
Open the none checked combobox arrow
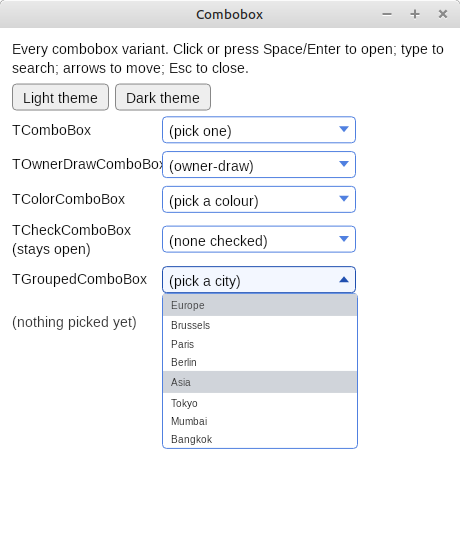click(343, 239)
